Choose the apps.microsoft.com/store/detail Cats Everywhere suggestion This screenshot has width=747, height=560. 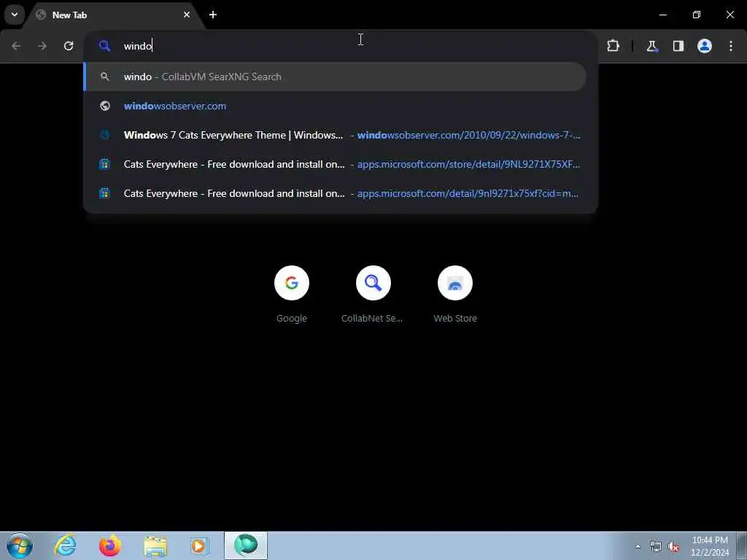[x=336, y=164]
